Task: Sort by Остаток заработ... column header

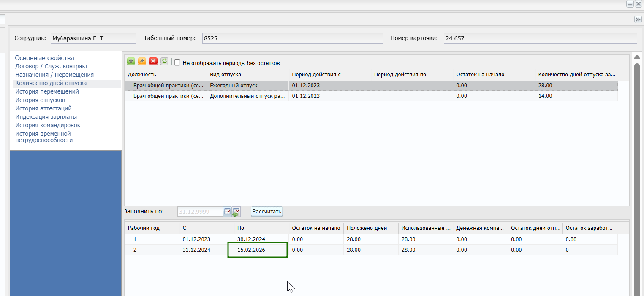Action: (x=590, y=228)
